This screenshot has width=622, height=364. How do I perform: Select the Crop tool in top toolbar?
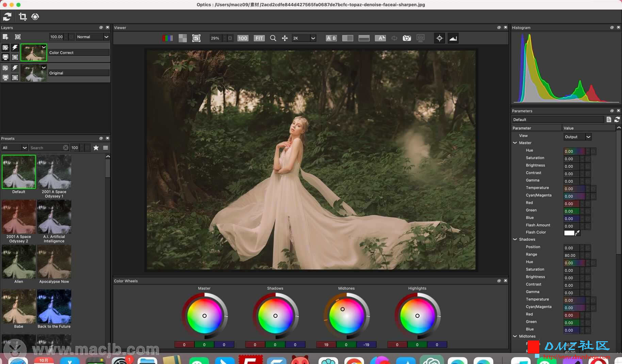[22, 16]
